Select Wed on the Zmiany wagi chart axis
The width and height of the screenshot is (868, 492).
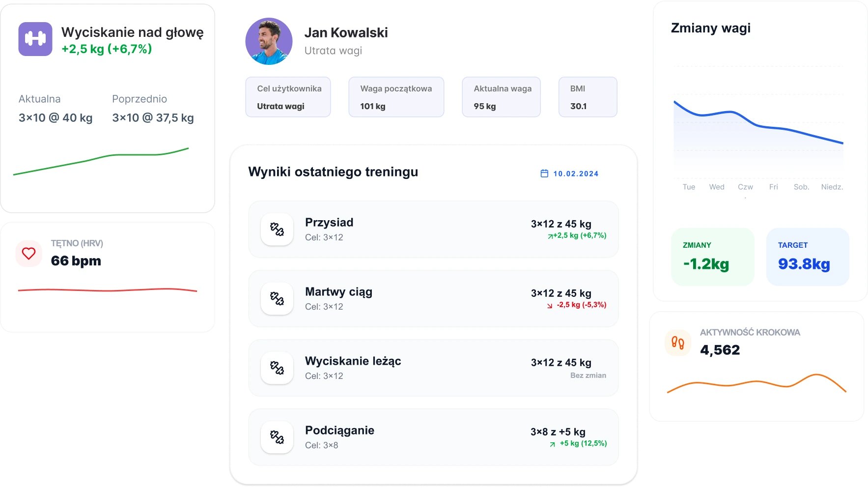pyautogui.click(x=717, y=187)
